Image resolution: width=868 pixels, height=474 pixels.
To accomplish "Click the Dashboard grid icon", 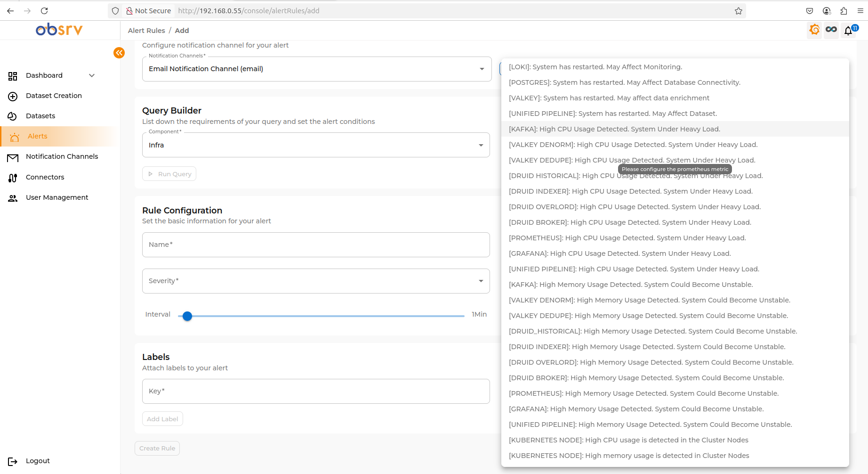I will [x=13, y=76].
